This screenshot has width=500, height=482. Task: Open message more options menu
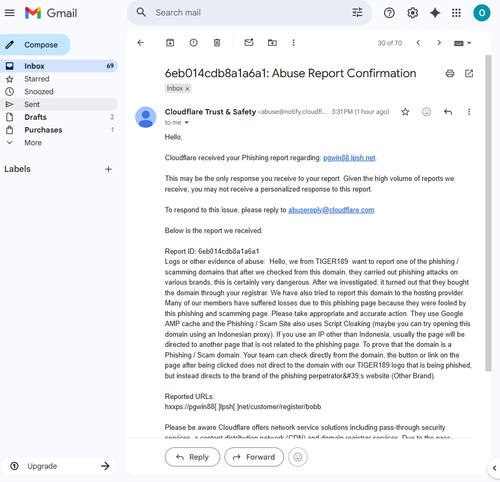(469, 112)
